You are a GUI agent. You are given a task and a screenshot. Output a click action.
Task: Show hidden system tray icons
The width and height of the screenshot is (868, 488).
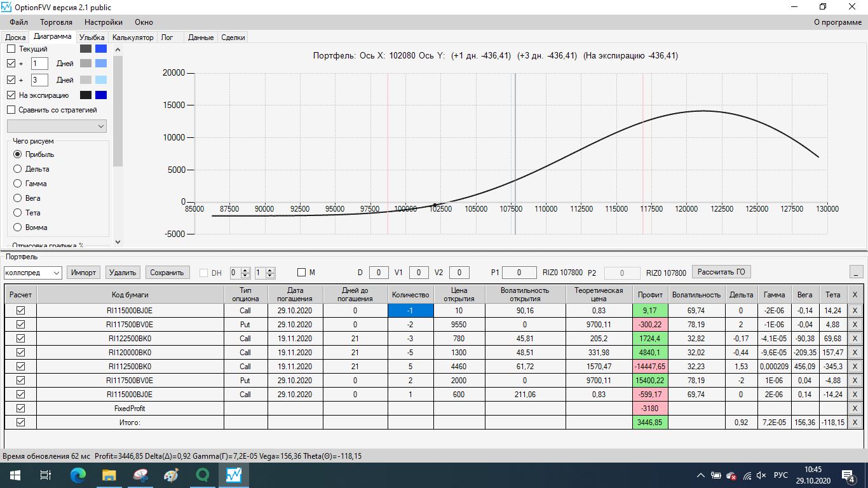click(701, 475)
